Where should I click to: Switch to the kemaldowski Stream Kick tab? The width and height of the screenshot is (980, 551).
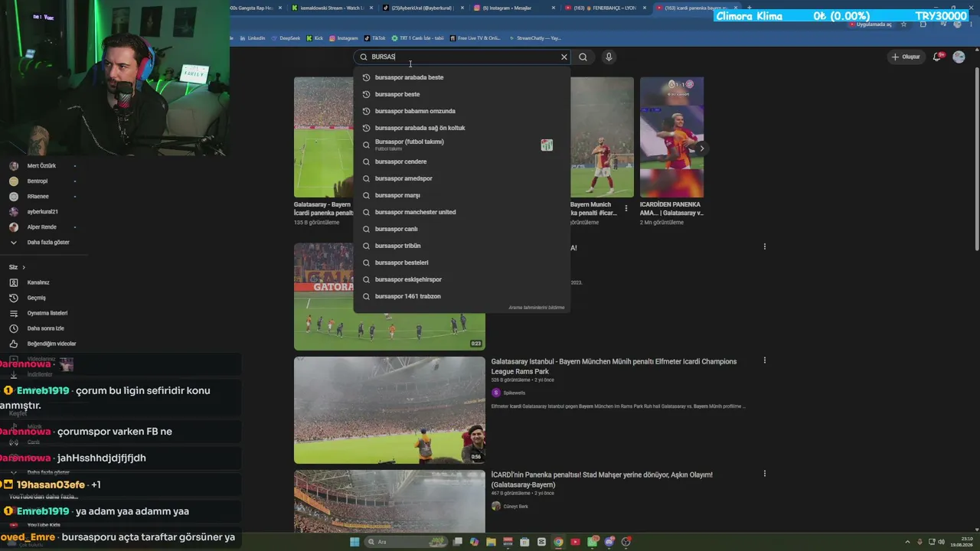tap(330, 8)
